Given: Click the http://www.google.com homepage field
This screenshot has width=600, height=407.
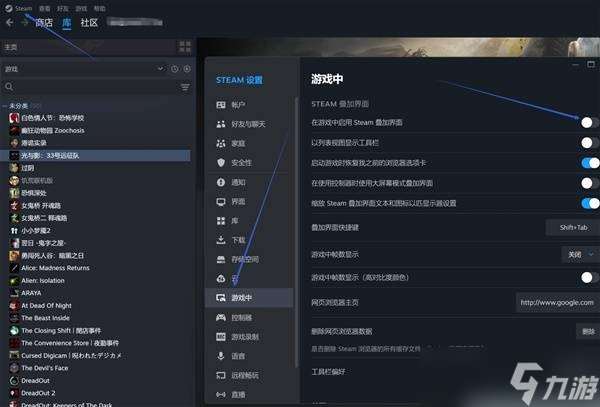Looking at the screenshot, I should pos(558,303).
